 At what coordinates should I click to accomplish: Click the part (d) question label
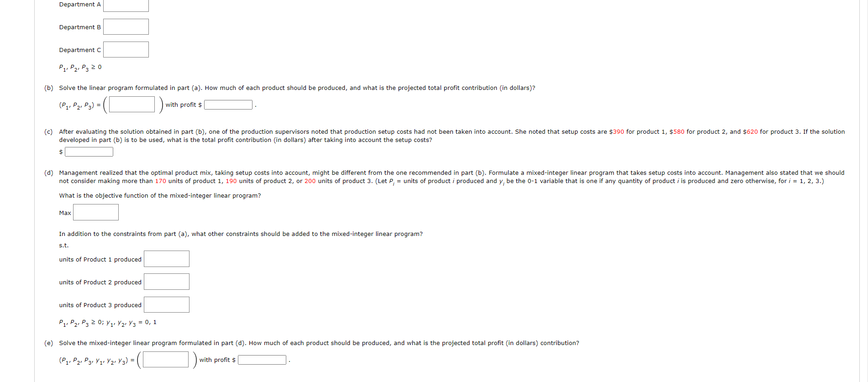coord(48,173)
